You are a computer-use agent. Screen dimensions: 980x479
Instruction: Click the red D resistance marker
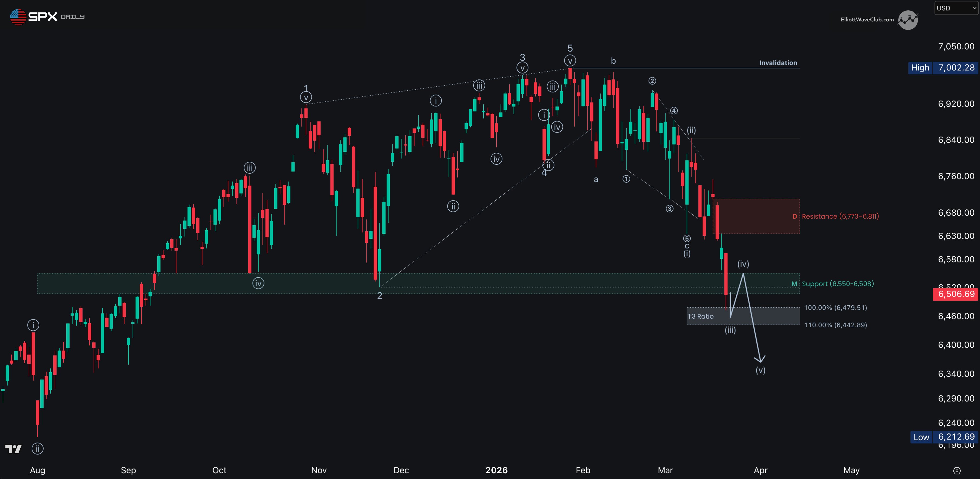point(794,216)
